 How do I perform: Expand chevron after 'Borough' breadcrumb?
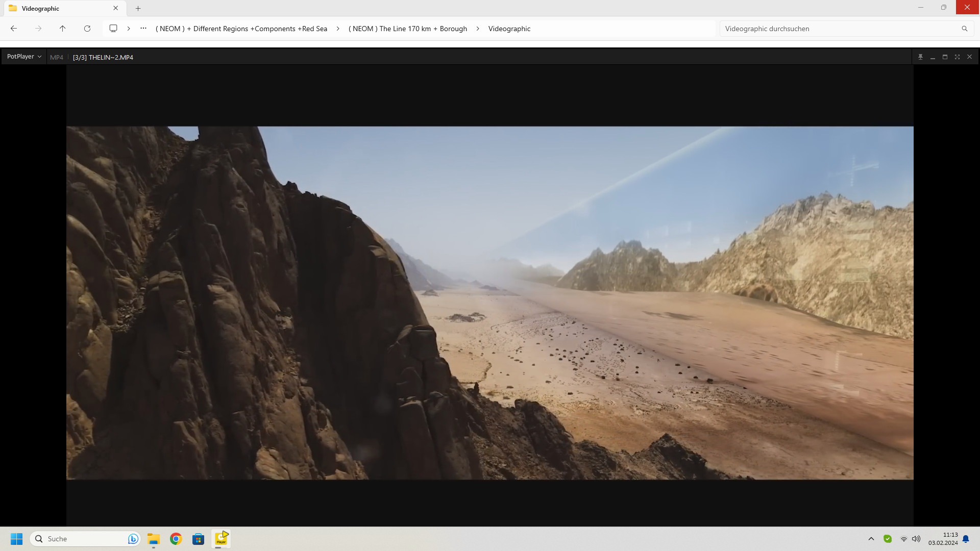[478, 29]
